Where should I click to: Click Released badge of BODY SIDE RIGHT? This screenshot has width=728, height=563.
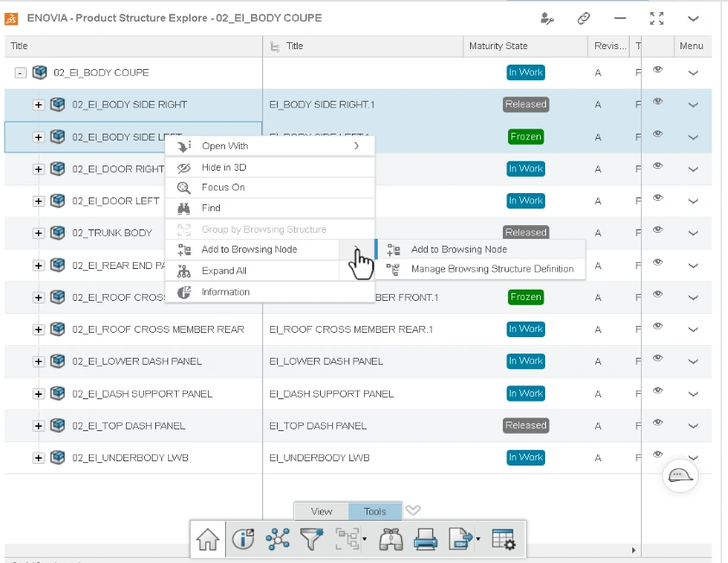(525, 104)
